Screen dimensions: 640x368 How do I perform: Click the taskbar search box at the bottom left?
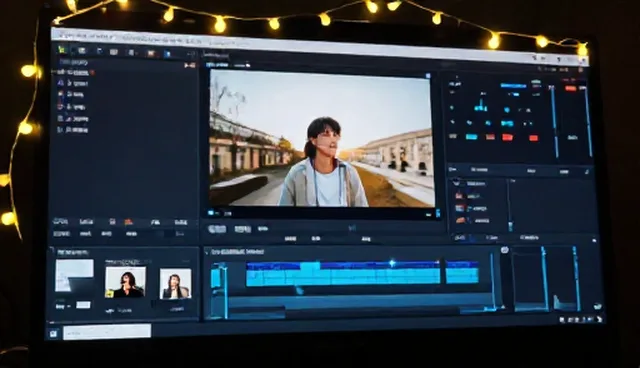click(107, 332)
